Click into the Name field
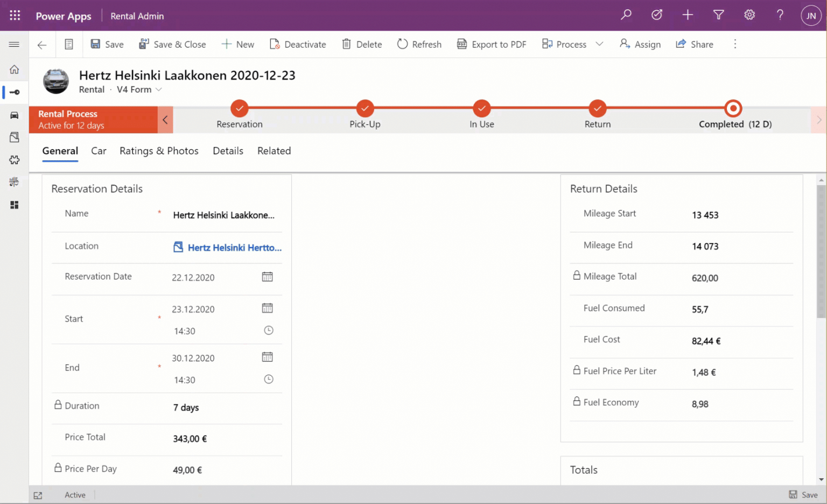Screen dimensions: 827x504 (x=223, y=215)
